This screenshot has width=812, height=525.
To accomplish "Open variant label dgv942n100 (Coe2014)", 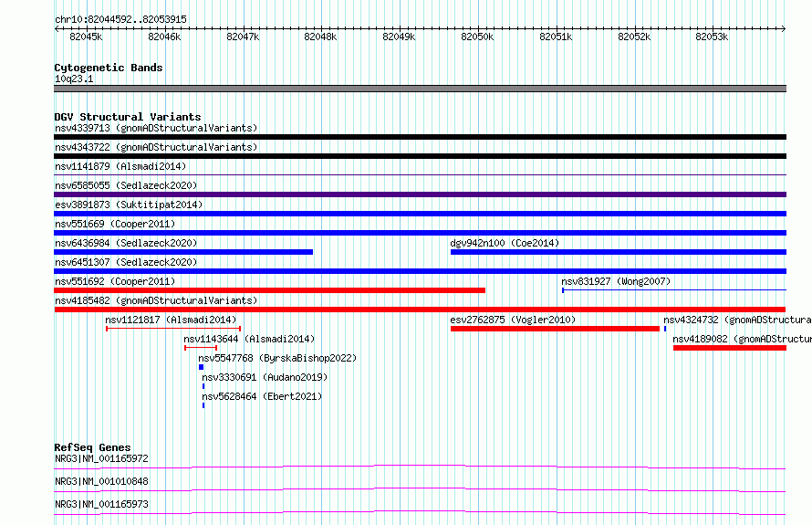I will pos(505,243).
